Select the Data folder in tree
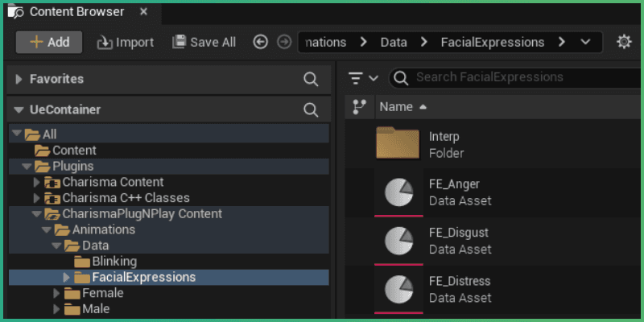The height and width of the screenshot is (322, 644). 95,246
